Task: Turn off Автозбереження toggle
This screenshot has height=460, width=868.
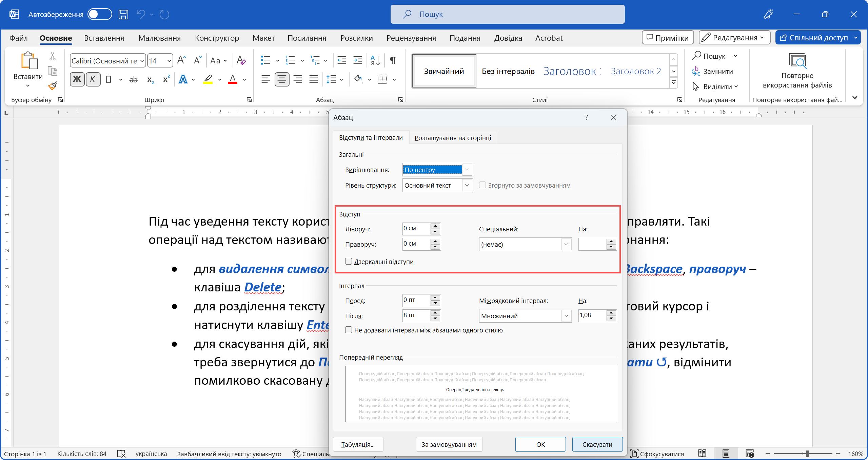Action: [x=99, y=14]
